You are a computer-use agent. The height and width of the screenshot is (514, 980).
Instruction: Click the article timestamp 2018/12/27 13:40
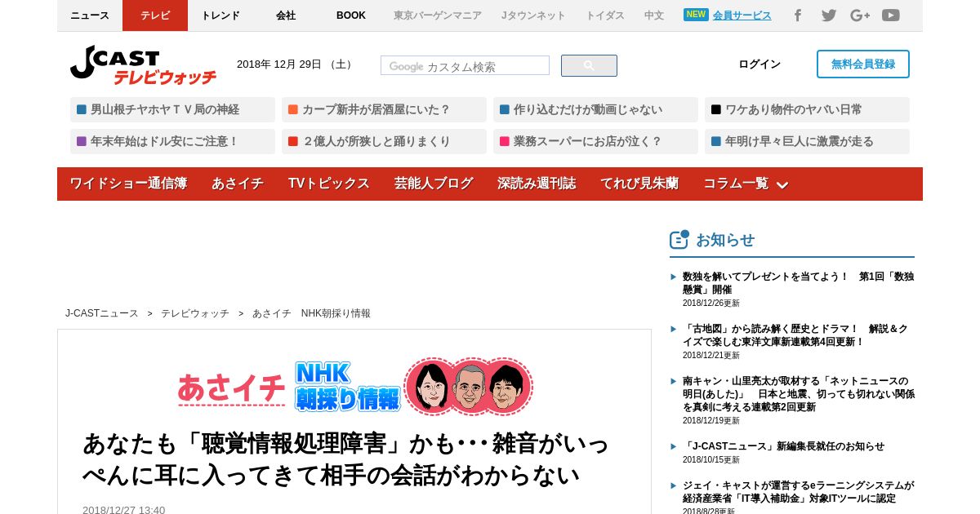[x=123, y=510]
